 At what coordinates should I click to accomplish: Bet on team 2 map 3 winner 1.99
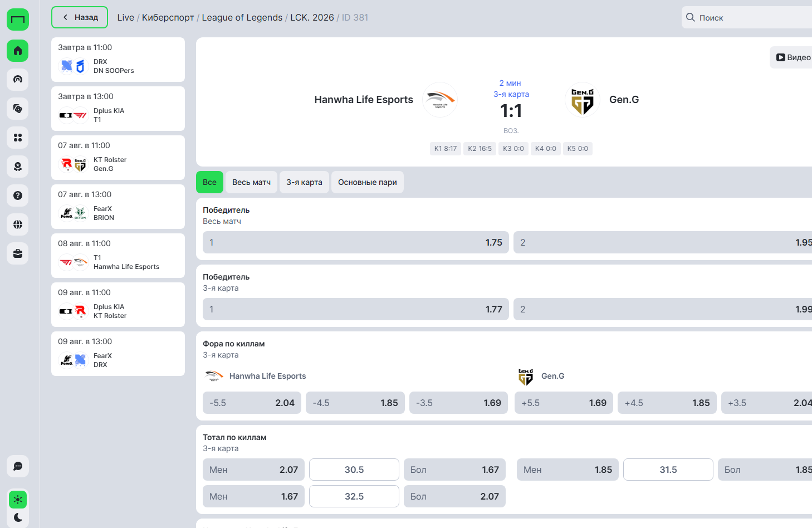click(x=663, y=309)
